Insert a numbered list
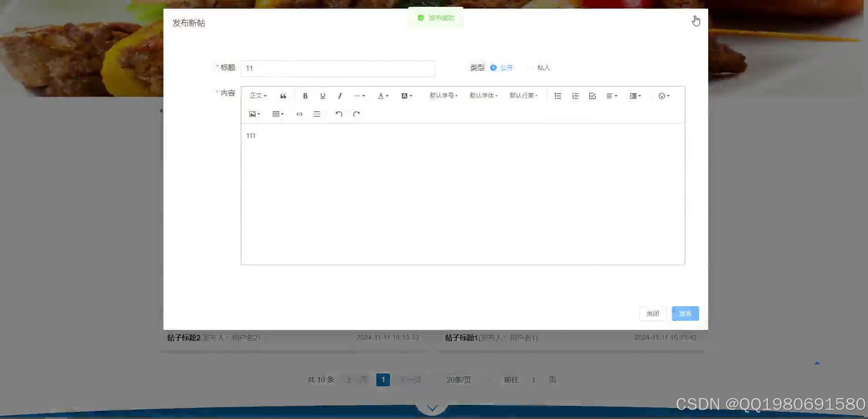Screen dimensions: 868x419 pyautogui.click(x=575, y=95)
